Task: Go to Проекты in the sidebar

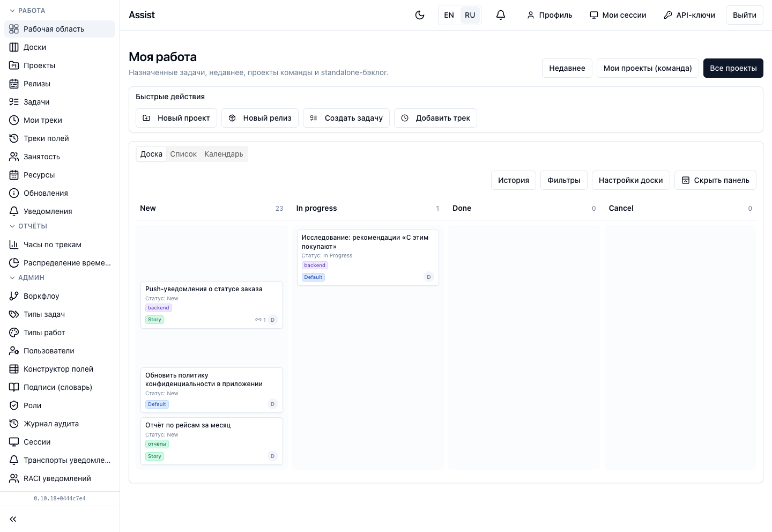Action: tap(60, 65)
